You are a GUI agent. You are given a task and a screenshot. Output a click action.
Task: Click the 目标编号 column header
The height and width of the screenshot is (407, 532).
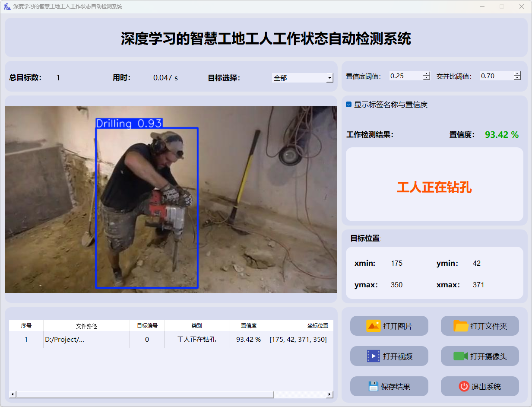(147, 326)
